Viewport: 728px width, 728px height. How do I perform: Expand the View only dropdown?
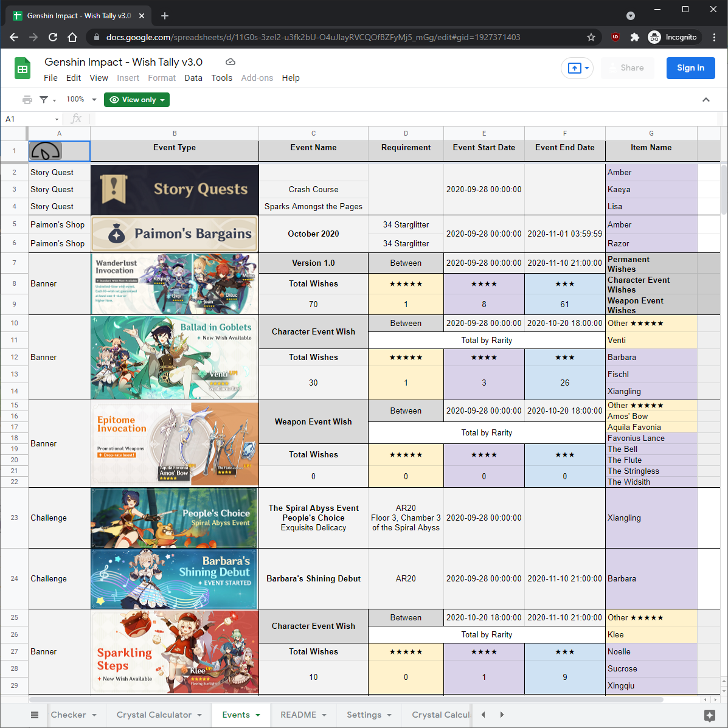coord(137,100)
